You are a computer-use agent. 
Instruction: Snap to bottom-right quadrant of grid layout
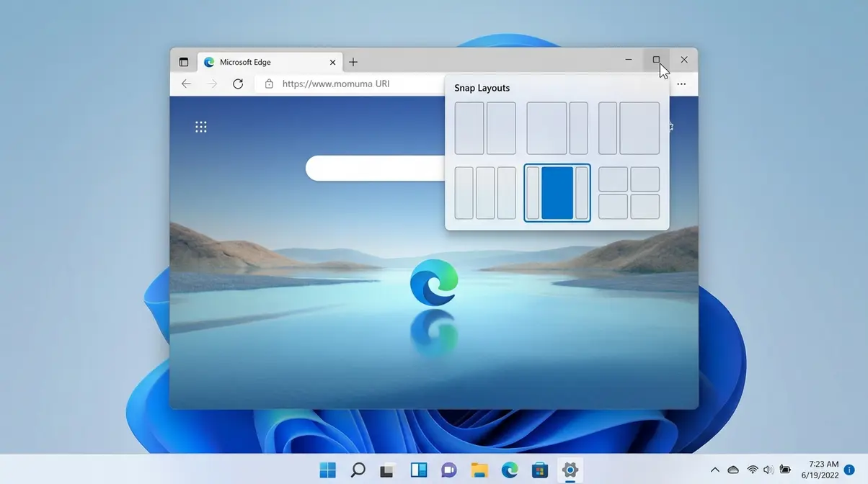645,207
